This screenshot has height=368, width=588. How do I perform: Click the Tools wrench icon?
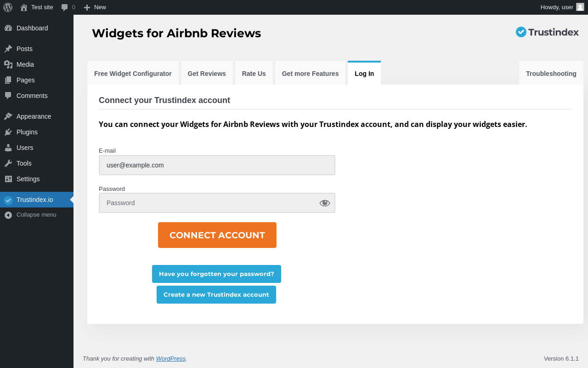(8, 163)
